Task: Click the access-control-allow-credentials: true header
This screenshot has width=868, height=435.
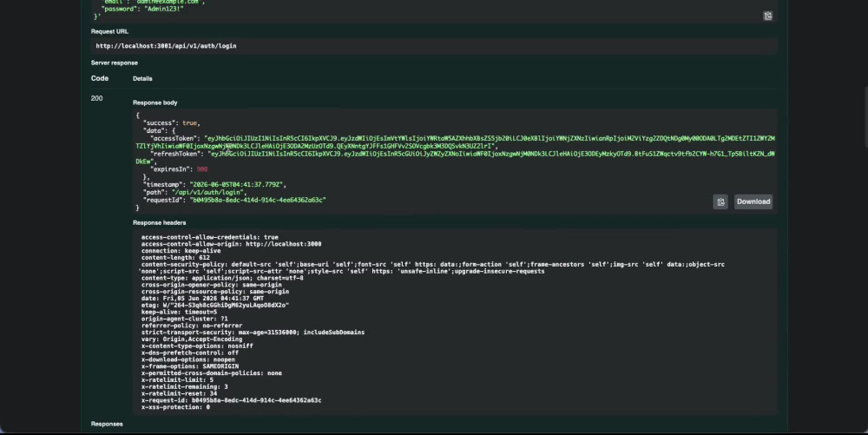Action: click(x=210, y=237)
